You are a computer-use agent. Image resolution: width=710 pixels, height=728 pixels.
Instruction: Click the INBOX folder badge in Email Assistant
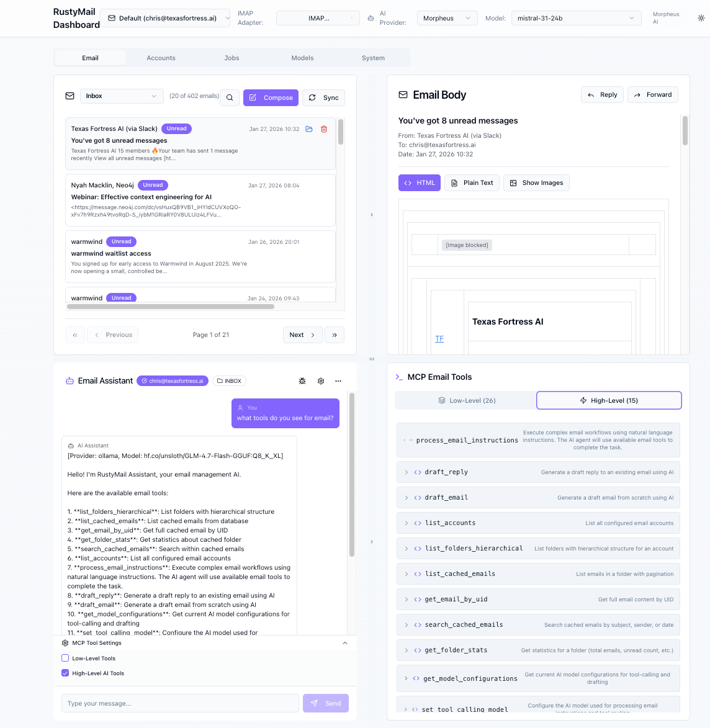click(229, 380)
